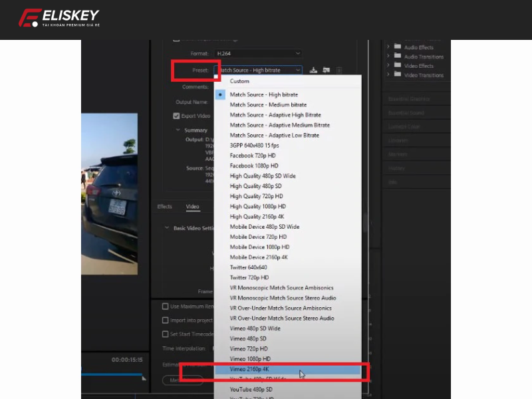532x399 pixels.
Task: Import an export preset
Action: 327,69
